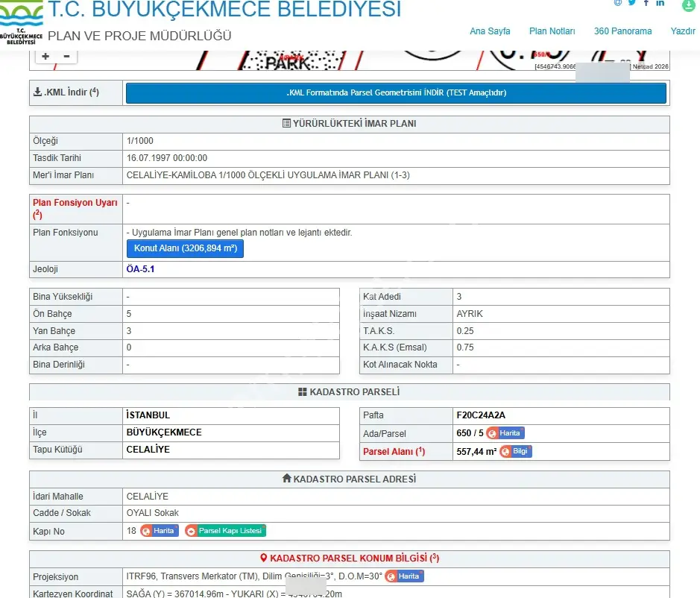Open Harita button next to Kapı No 18

pyautogui.click(x=160, y=531)
